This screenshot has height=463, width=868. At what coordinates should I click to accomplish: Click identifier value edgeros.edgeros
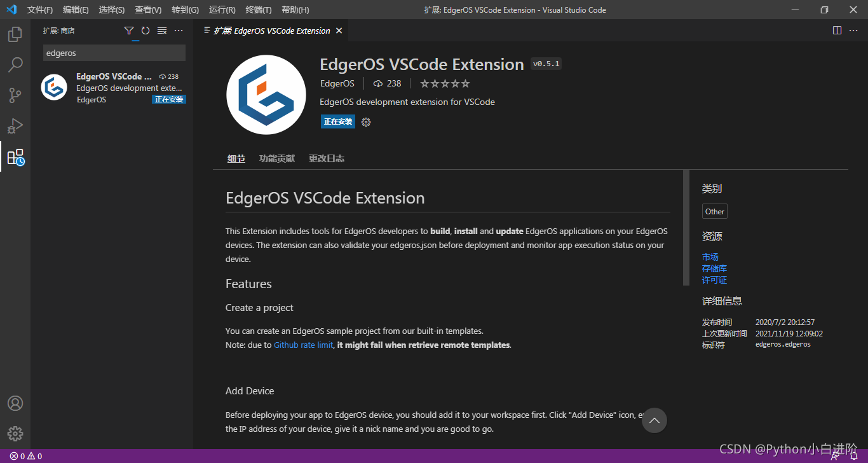783,345
